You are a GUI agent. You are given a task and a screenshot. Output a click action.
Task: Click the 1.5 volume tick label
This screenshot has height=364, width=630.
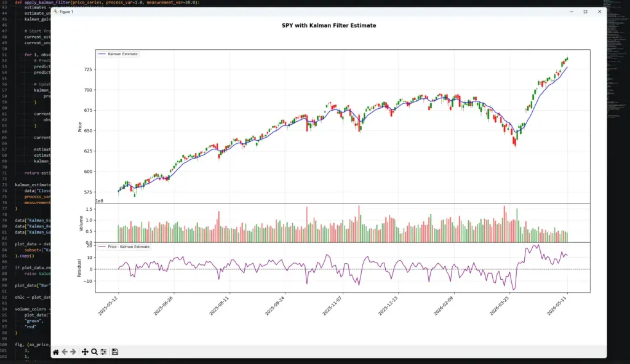coord(89,209)
